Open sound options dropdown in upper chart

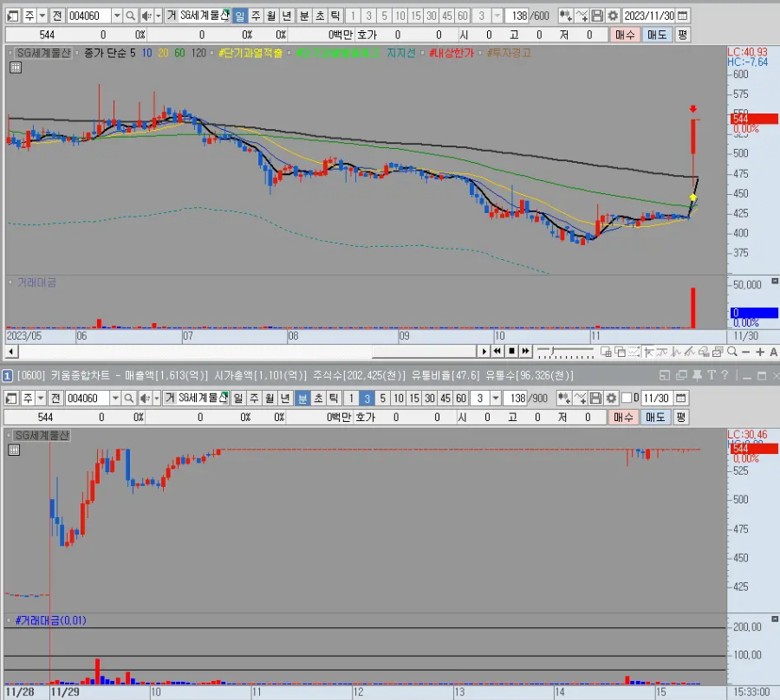coord(159,16)
